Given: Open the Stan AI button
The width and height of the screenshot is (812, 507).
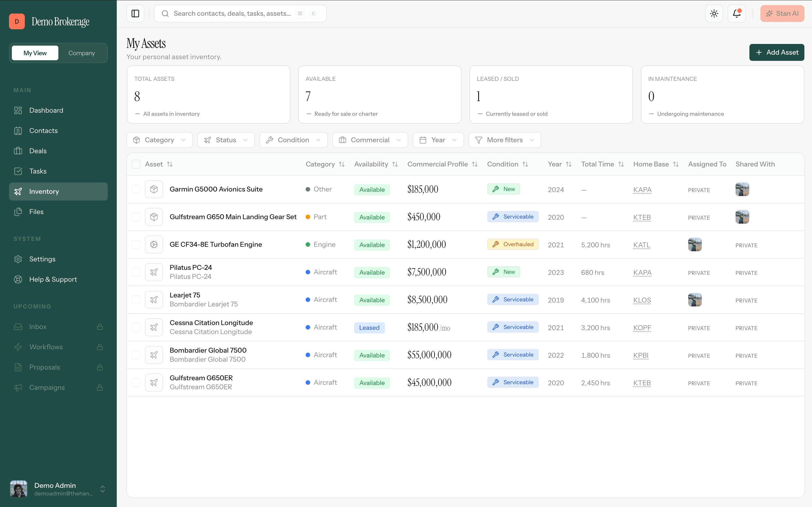Looking at the screenshot, I should pos(782,14).
